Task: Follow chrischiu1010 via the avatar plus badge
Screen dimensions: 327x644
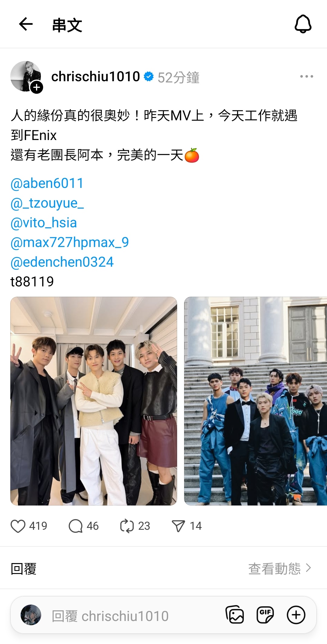Action: pyautogui.click(x=37, y=88)
